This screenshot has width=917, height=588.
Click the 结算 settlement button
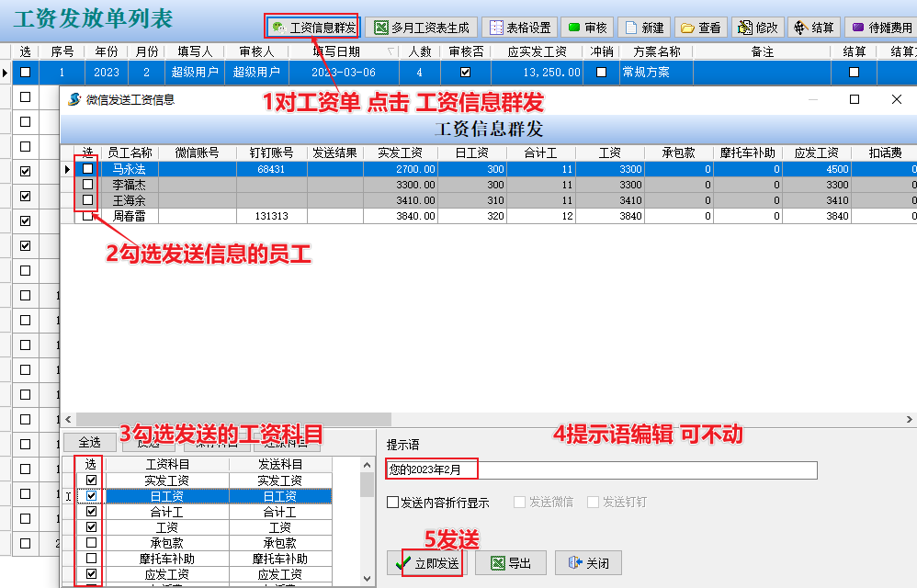pos(813,28)
